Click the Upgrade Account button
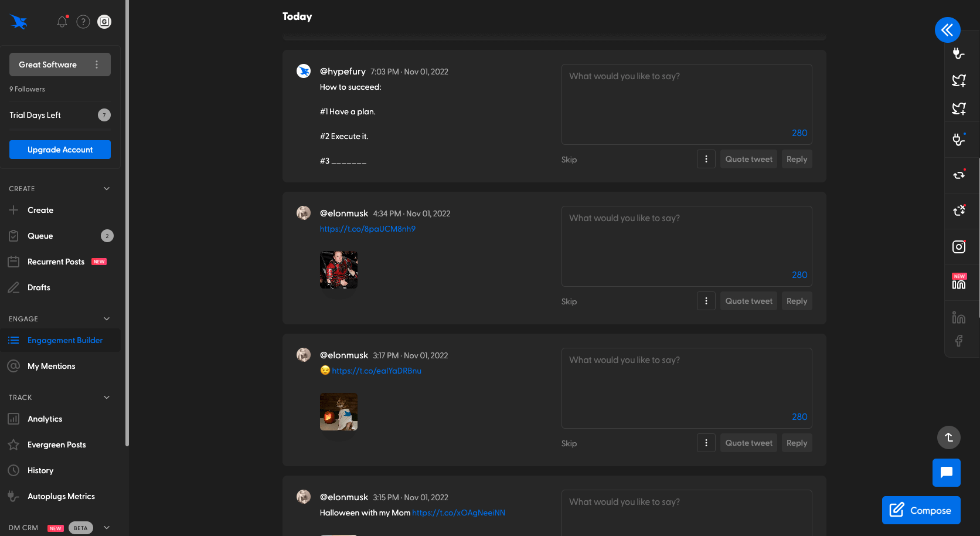The width and height of the screenshot is (980, 536). [60, 150]
